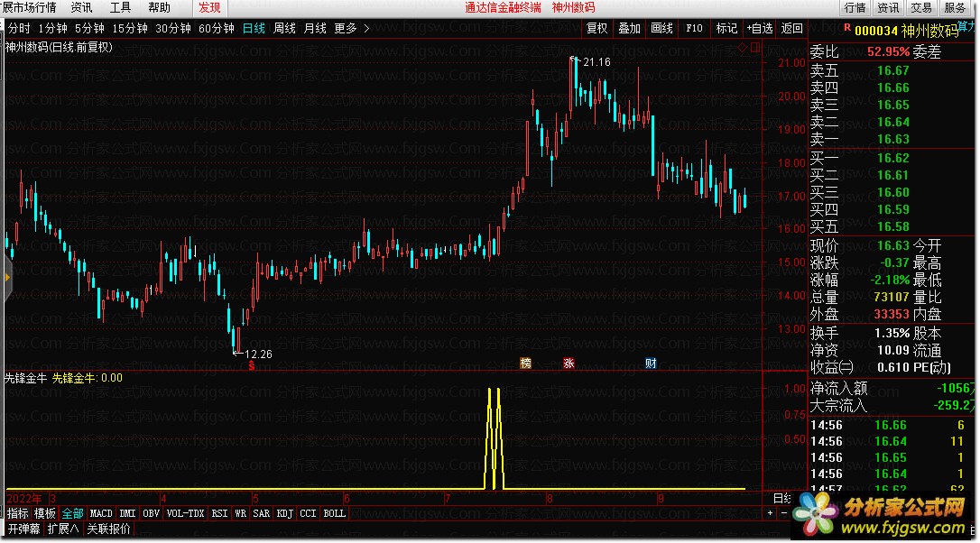Open the 展市场行情 menu

pyautogui.click(x=29, y=7)
